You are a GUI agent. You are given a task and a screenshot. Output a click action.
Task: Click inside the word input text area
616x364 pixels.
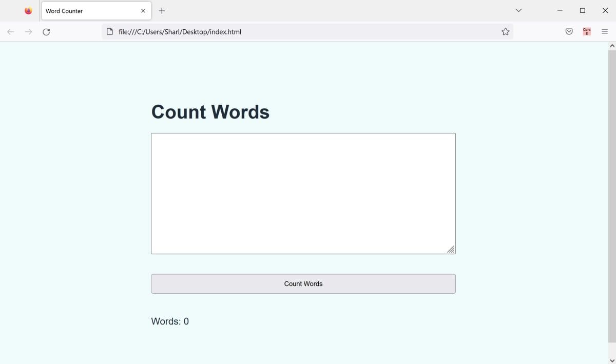303,194
